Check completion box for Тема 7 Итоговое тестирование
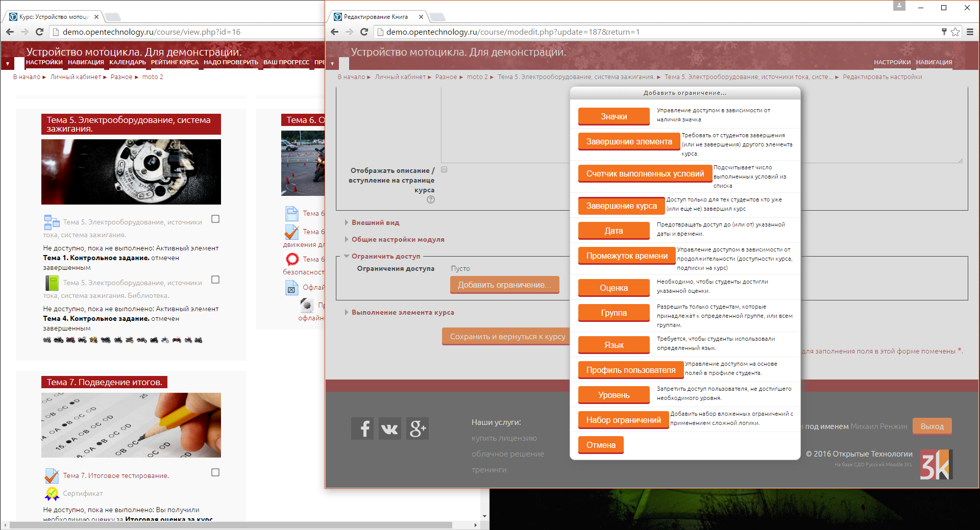This screenshot has width=980, height=530. 215,472
